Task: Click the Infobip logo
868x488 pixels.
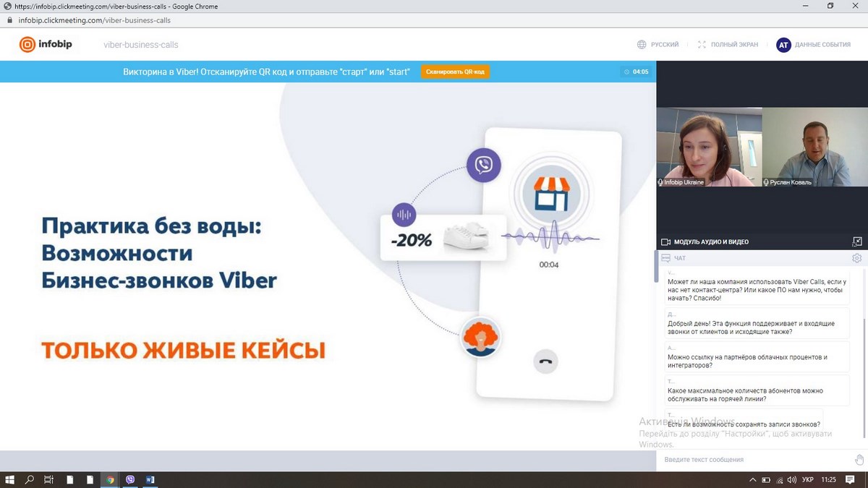Action: click(46, 45)
